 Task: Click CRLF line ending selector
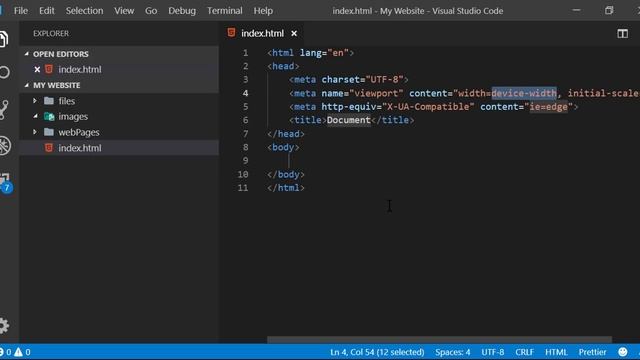[524, 352]
